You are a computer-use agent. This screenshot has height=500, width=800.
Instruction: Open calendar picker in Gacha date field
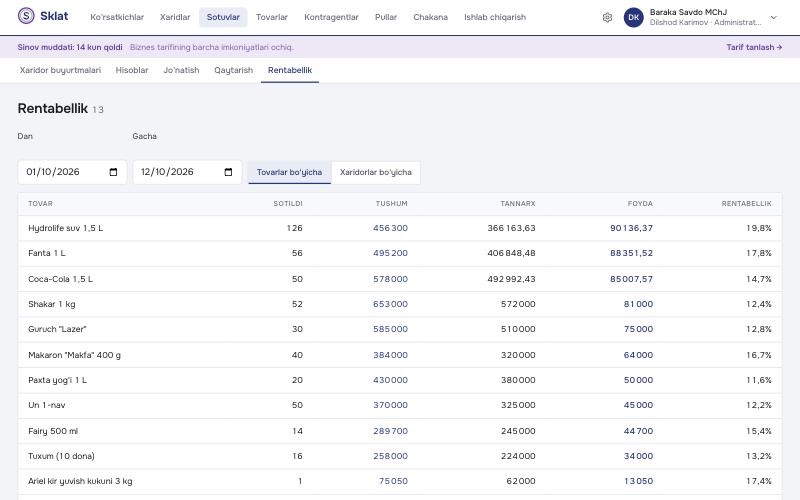click(x=228, y=172)
